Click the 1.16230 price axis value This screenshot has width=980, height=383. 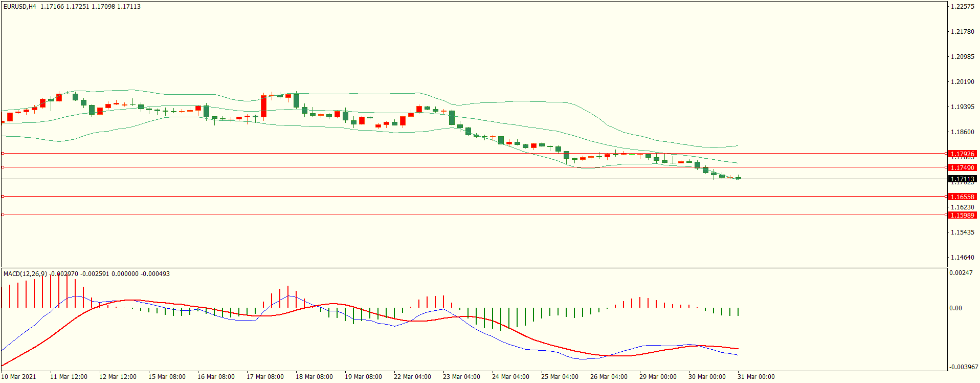(963, 207)
